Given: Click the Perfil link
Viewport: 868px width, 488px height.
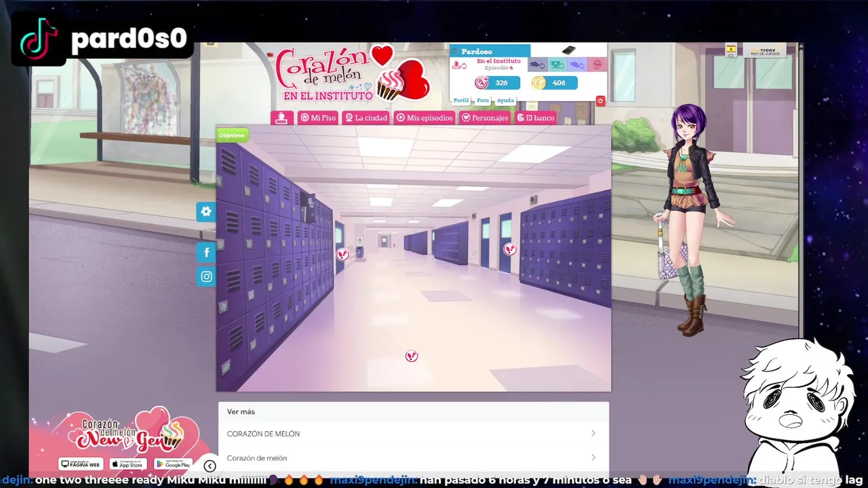Looking at the screenshot, I should coord(461,100).
